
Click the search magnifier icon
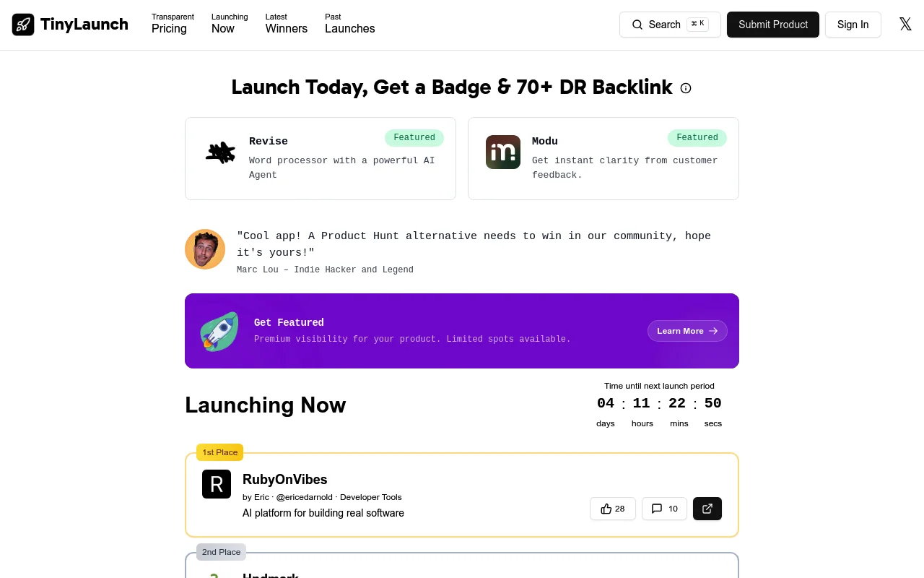pos(637,24)
